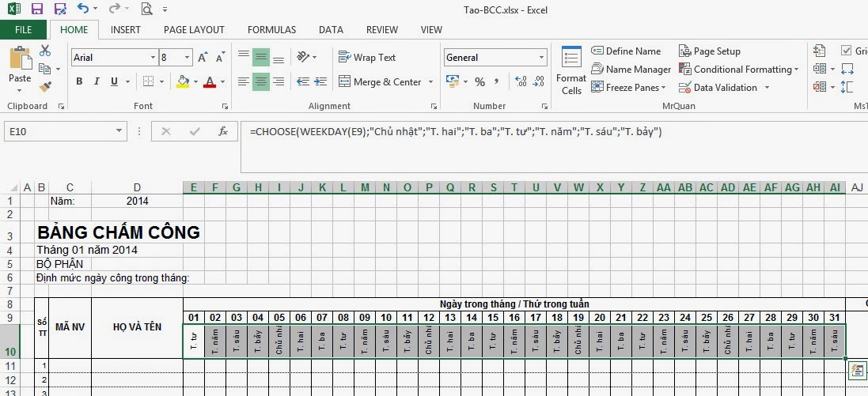
Task: Align text to the right
Action: pos(279,82)
